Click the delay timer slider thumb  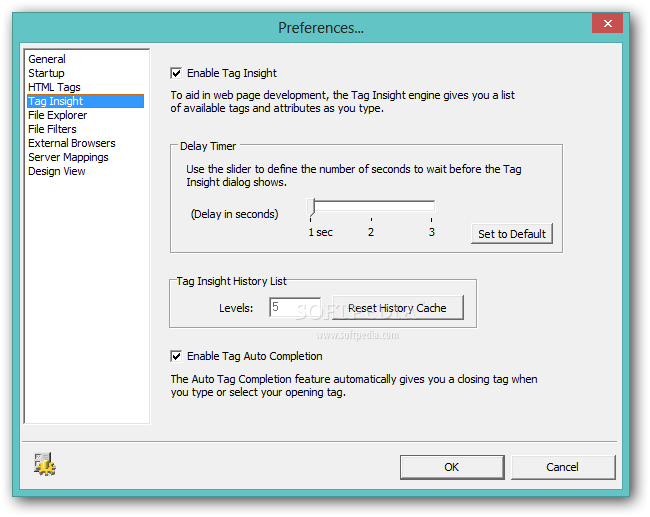pyautogui.click(x=312, y=207)
